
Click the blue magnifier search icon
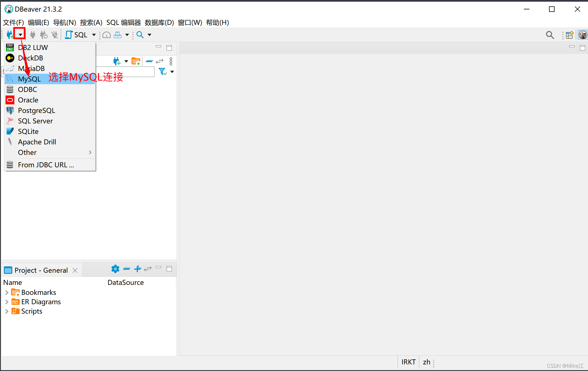(140, 35)
